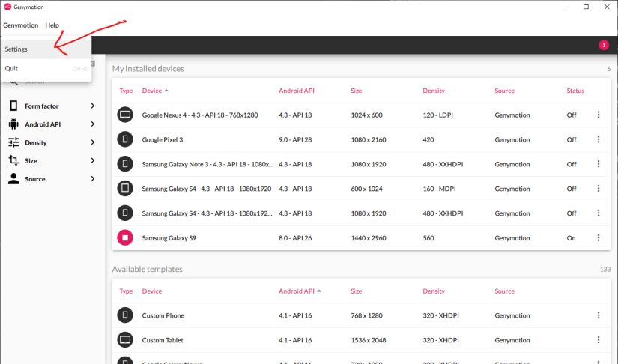Open more options for the 480 - XXHDPI Galaxy S4
Screen dimensions: 618x364
(599, 213)
